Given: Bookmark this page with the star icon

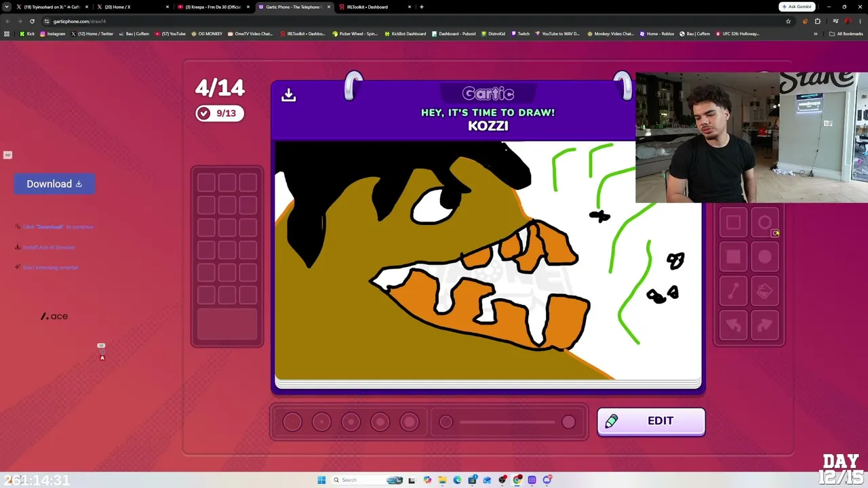Looking at the screenshot, I should pos(788,21).
